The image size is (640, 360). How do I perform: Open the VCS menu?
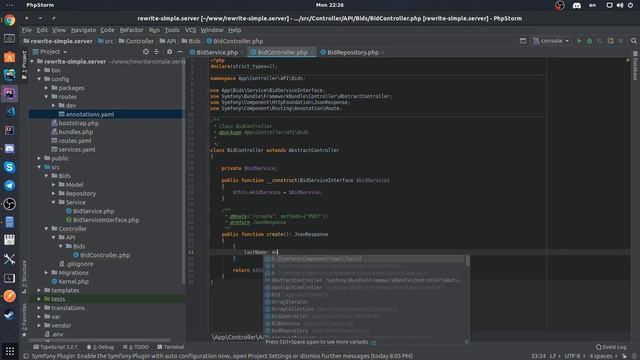190,30
